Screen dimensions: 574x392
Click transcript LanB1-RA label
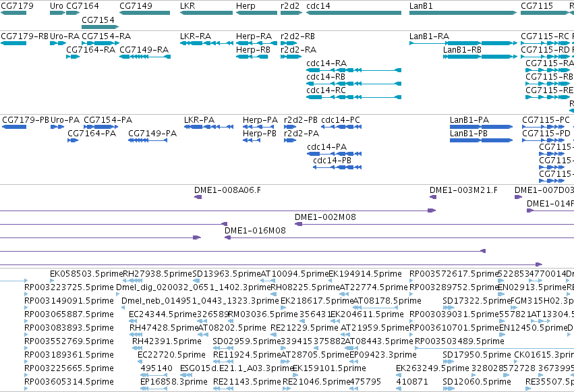pyautogui.click(x=430, y=36)
